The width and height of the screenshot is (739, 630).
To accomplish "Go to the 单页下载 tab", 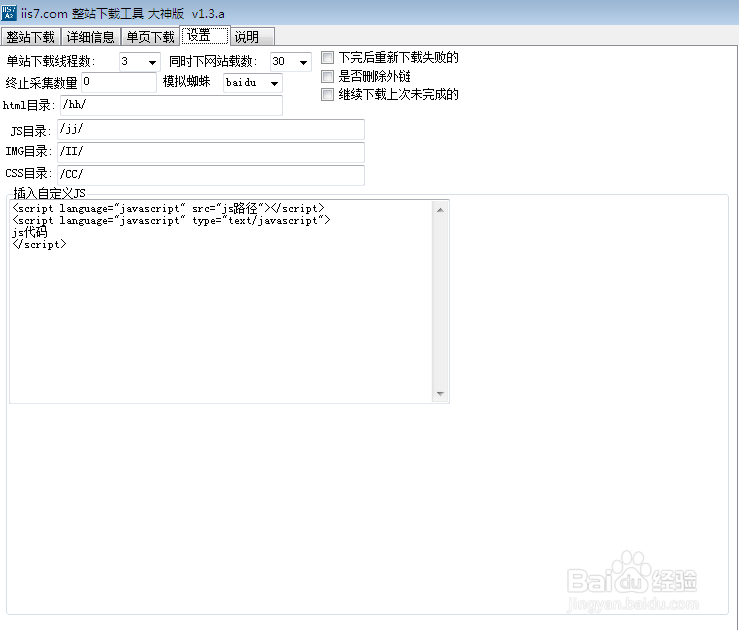I will pos(150,37).
